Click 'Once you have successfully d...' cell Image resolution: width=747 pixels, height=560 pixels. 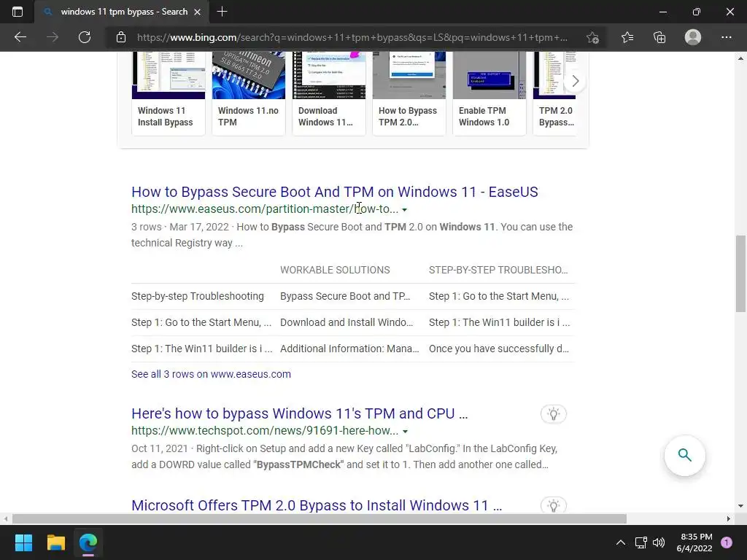(x=499, y=349)
